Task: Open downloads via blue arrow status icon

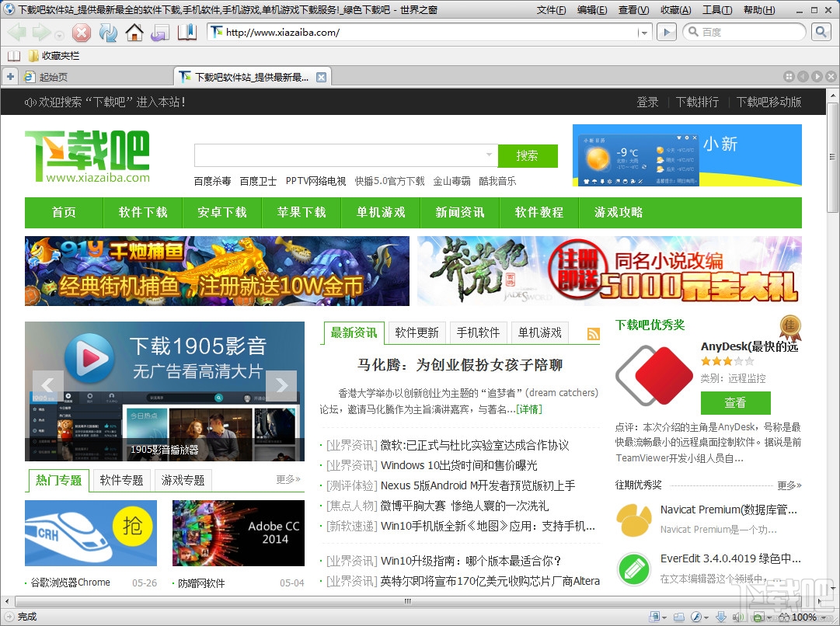Action: (x=721, y=617)
